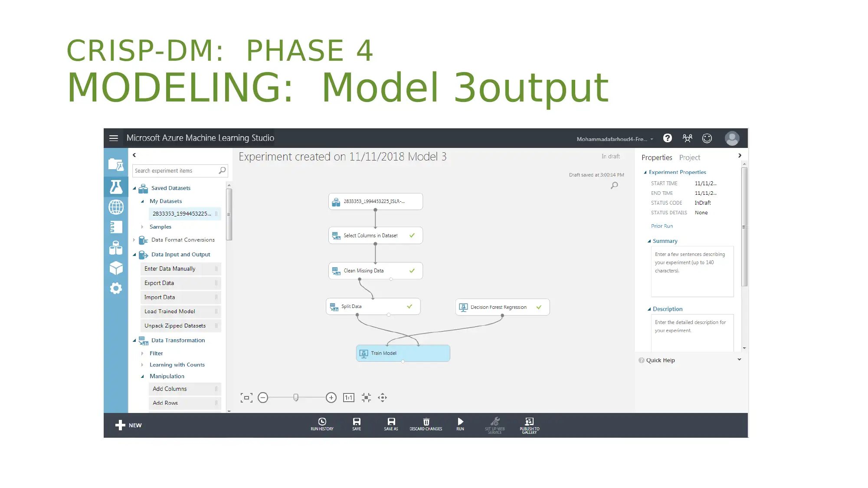868x488 pixels.
Task: Click the Select Columns in Dataset icon
Action: [336, 236]
